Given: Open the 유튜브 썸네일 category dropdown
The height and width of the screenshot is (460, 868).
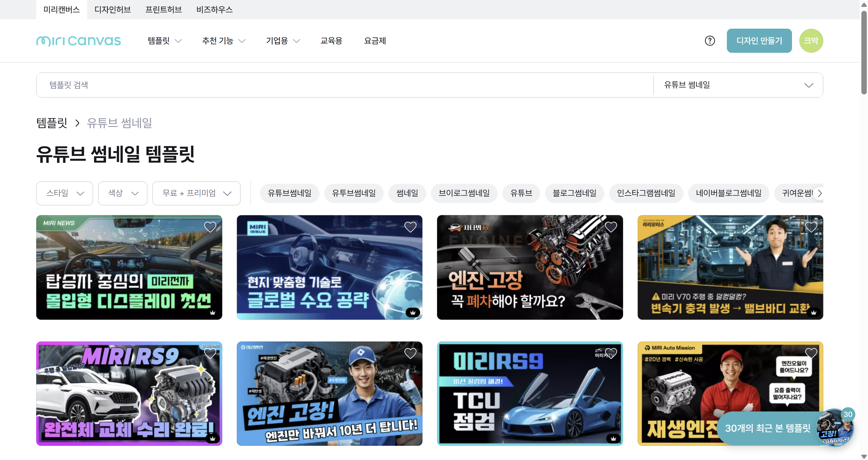Looking at the screenshot, I should 738,85.
